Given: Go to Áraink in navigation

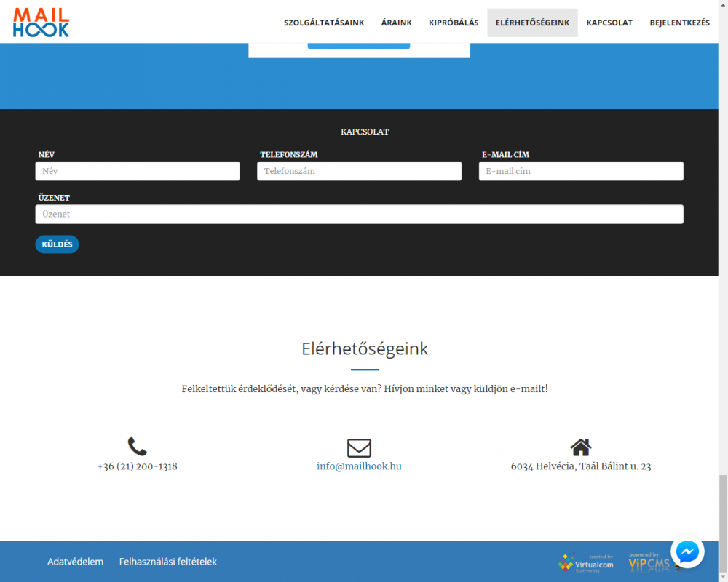Looking at the screenshot, I should [396, 23].
